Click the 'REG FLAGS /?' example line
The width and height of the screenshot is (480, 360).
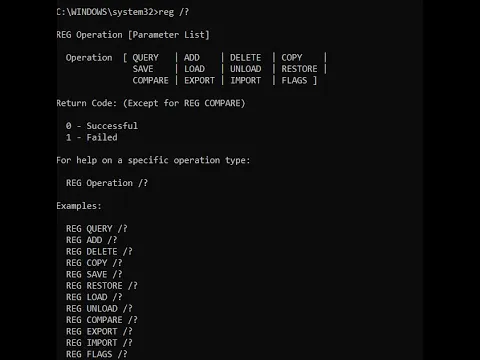97,354
